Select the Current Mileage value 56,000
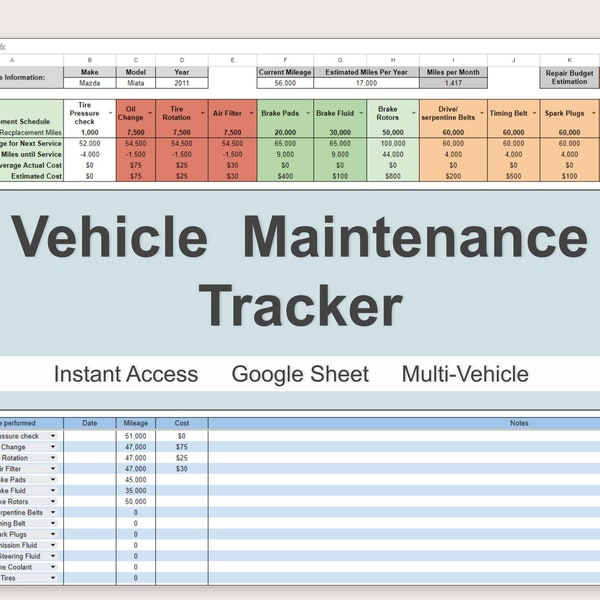The width and height of the screenshot is (600, 600). pyautogui.click(x=285, y=83)
